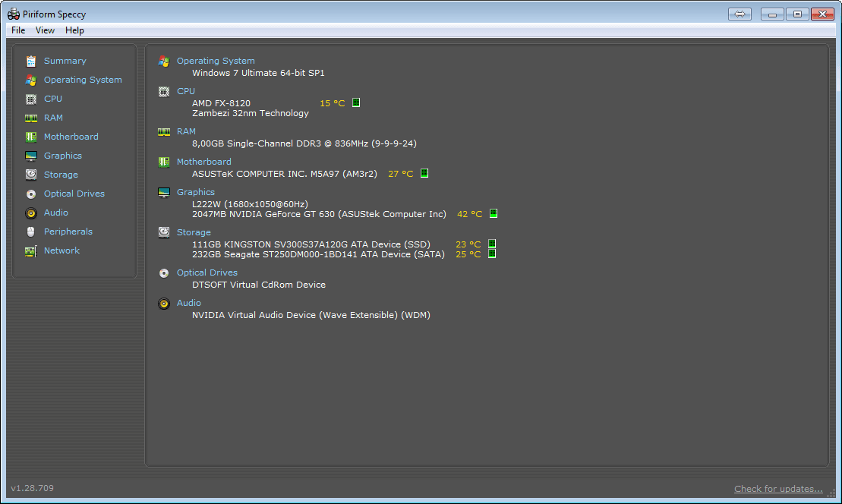Click the GPU temperature indicator beside 42 °C

493,213
